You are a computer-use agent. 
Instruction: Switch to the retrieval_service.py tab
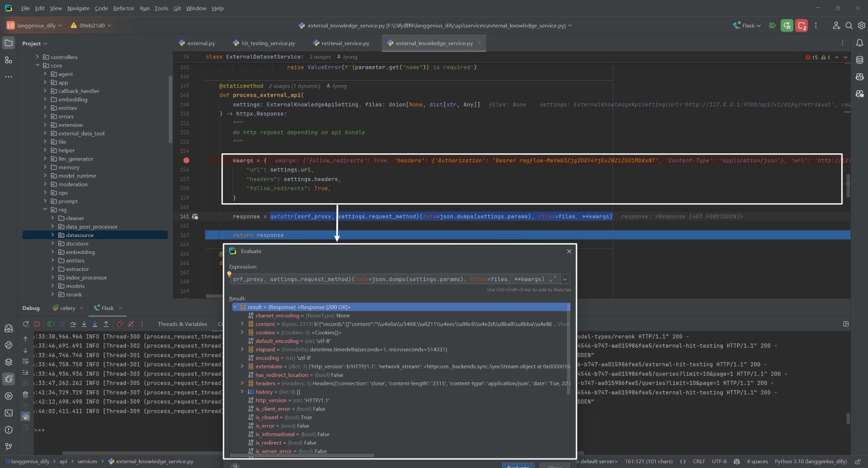click(x=345, y=43)
